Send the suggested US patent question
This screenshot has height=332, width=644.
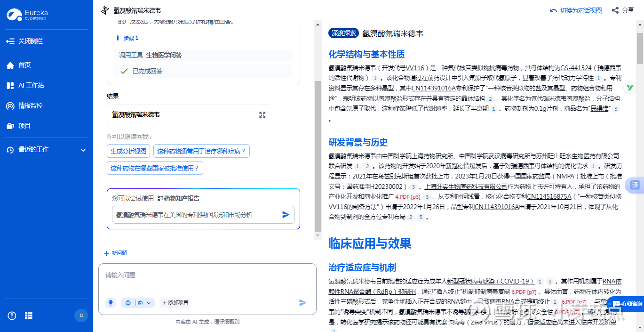[x=286, y=215]
